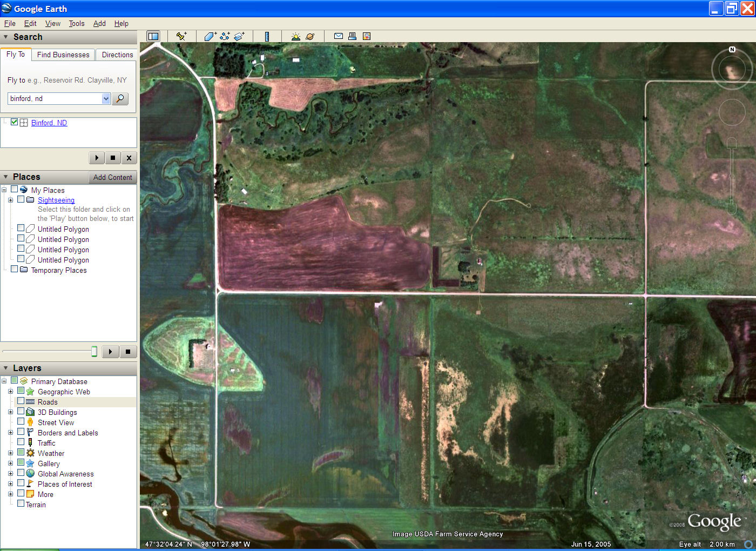Switch to the Find Businesses tab

[63, 55]
